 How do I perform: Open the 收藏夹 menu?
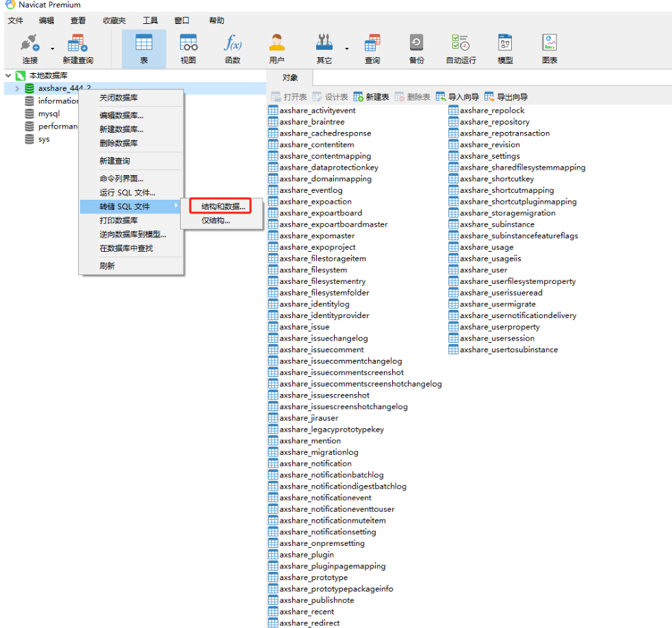point(114,21)
